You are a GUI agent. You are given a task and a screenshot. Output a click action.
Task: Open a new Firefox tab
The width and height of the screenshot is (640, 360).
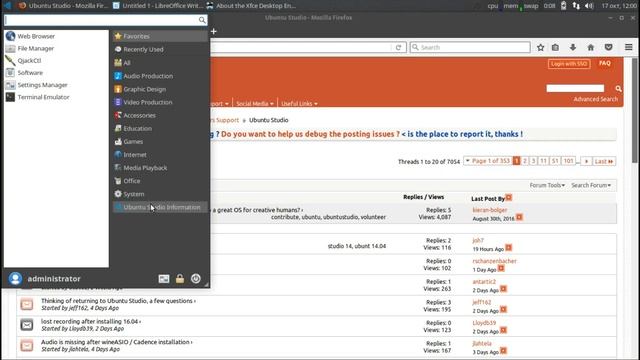pyautogui.click(x=213, y=31)
